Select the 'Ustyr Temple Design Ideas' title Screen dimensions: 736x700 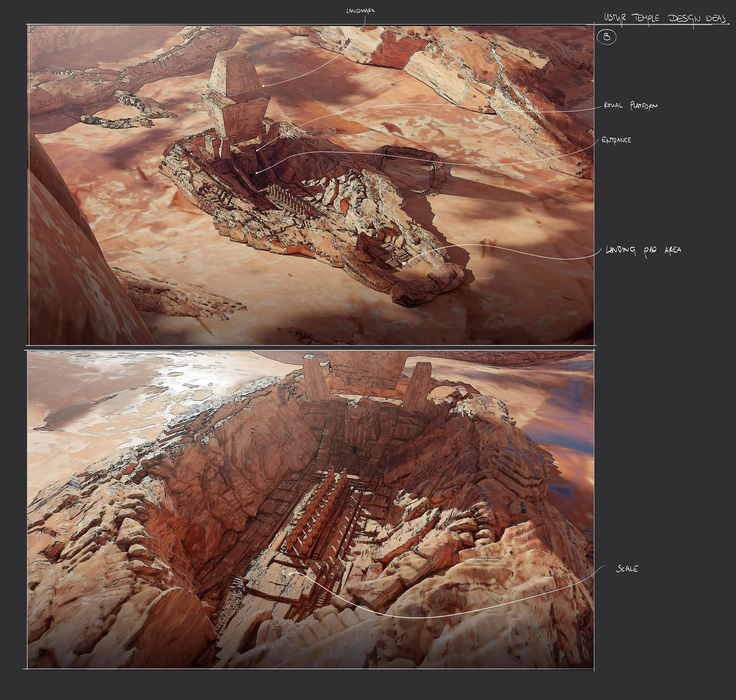[x=665, y=18]
